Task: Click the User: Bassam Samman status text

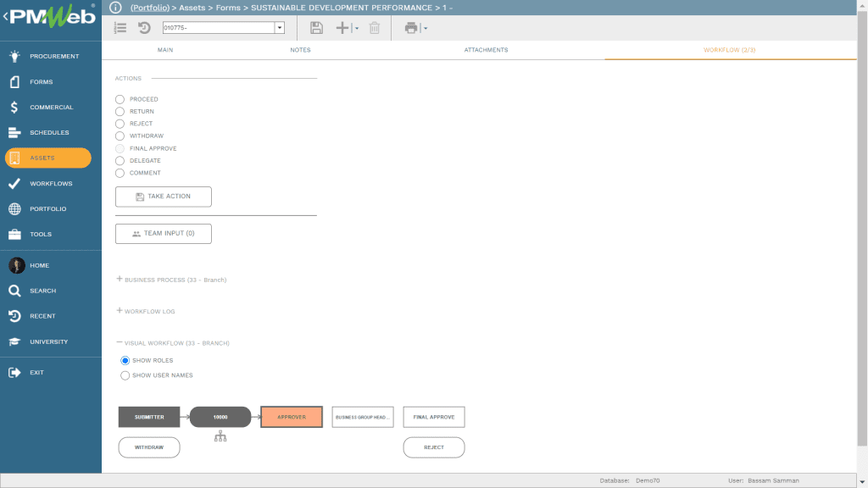Action: 764,481
